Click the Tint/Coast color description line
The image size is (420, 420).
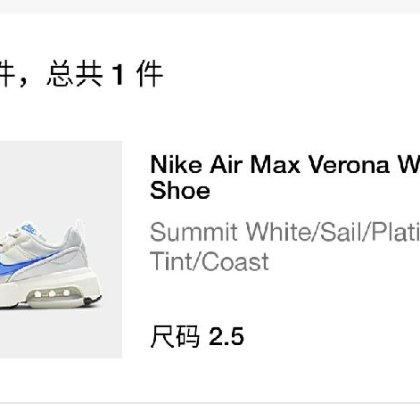tap(209, 261)
